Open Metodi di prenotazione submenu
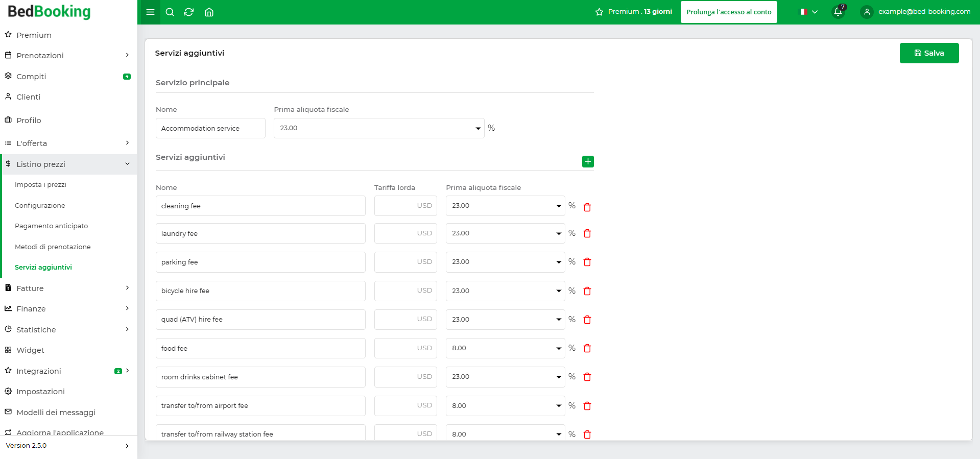The width and height of the screenshot is (980, 459). point(53,247)
